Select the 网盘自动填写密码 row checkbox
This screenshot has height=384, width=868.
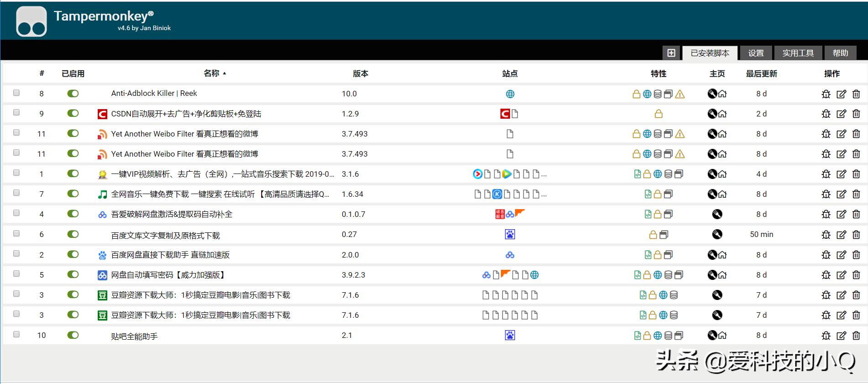(16, 274)
